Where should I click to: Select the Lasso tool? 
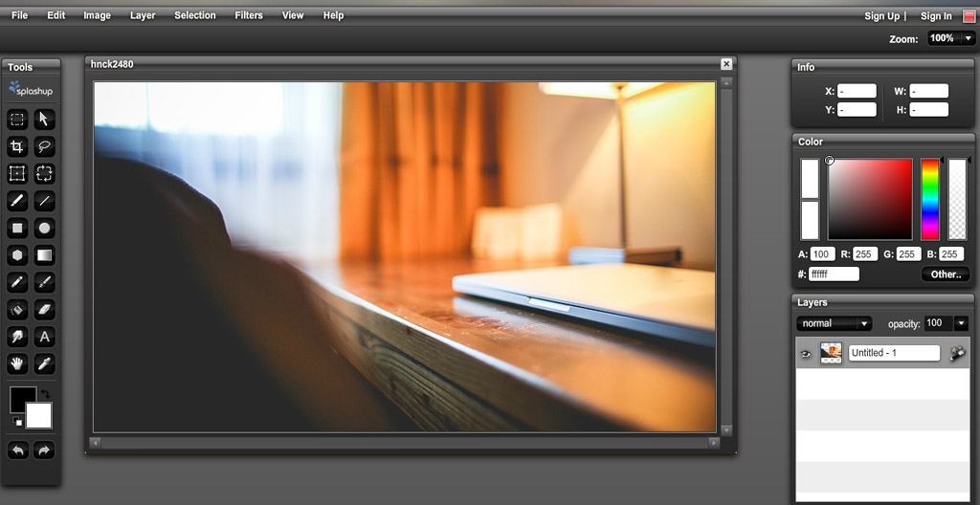[x=44, y=146]
